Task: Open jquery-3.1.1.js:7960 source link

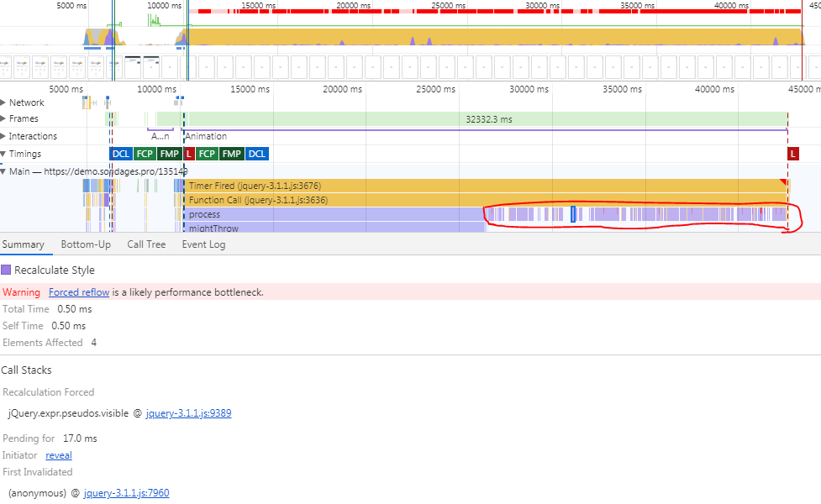Action: [126, 493]
